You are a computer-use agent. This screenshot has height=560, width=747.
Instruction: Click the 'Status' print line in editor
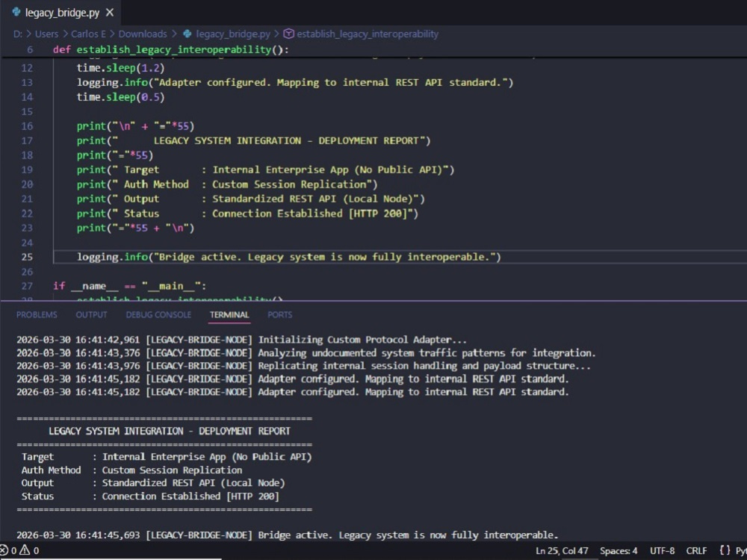[x=248, y=214]
